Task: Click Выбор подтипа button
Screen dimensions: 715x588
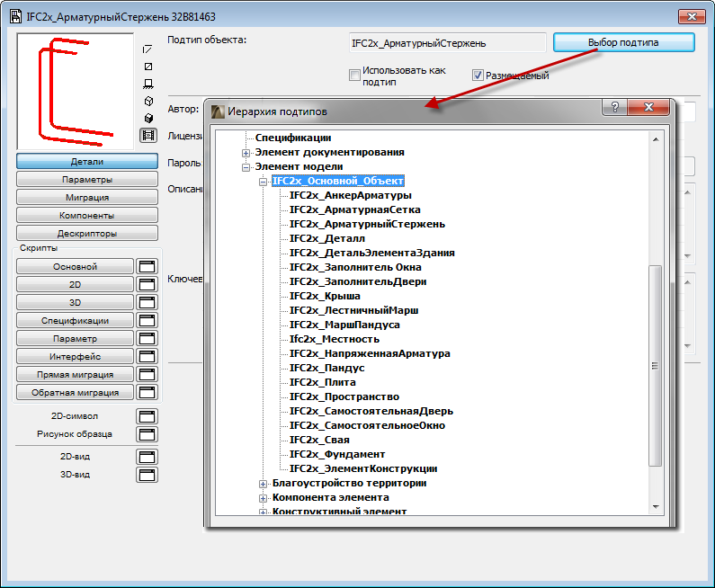Action: pos(624,42)
